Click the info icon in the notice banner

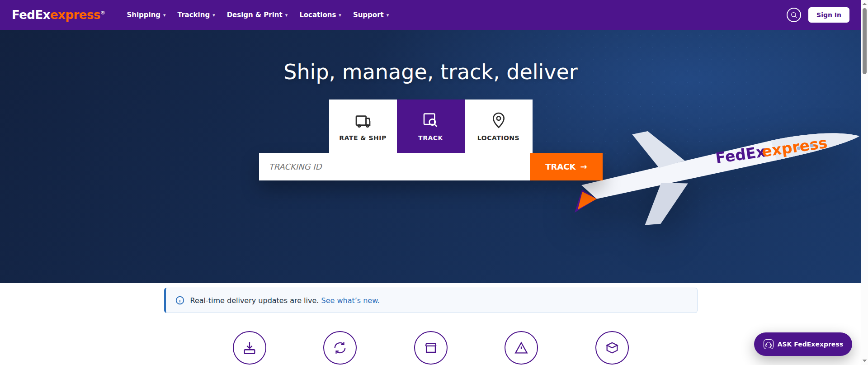point(180,300)
